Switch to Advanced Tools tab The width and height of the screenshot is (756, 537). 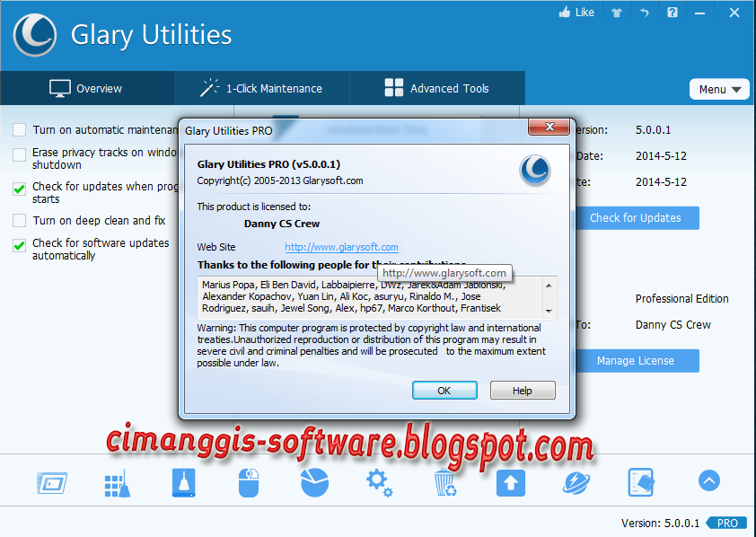pos(437,88)
